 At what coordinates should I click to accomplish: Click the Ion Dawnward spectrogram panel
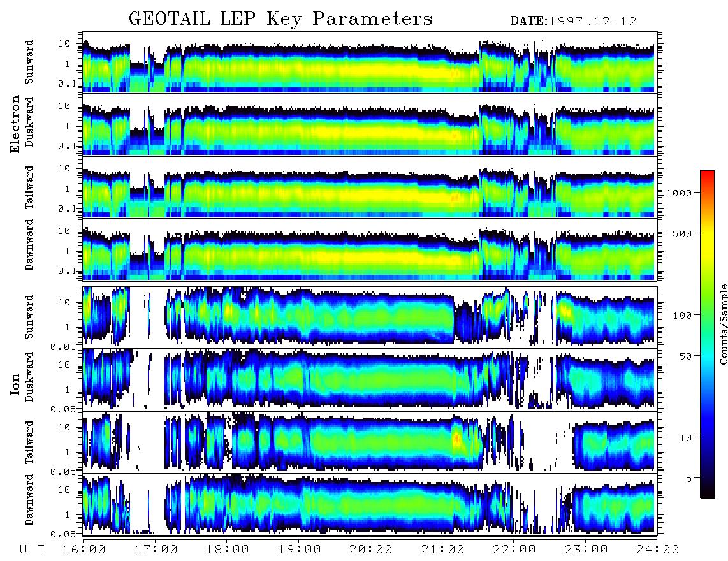point(370,504)
